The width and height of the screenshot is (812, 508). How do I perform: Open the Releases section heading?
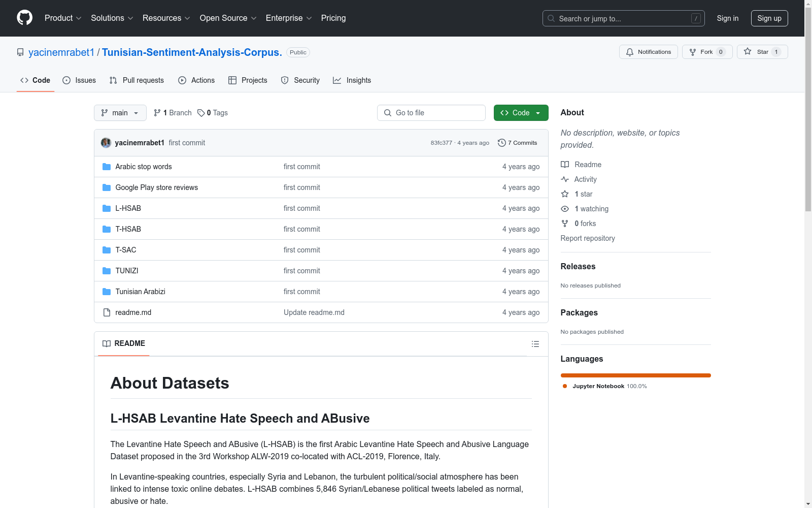pyautogui.click(x=578, y=266)
